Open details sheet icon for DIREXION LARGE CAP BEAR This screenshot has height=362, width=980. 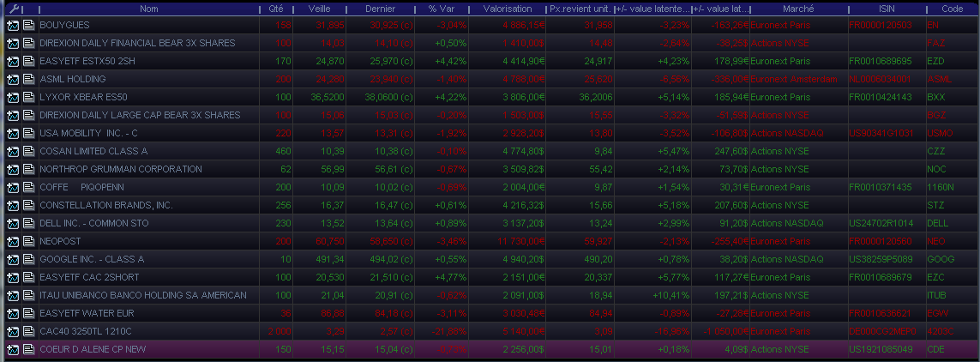(29, 116)
